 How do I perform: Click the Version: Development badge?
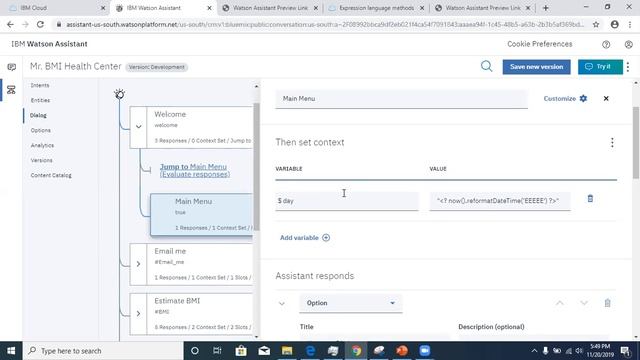click(157, 67)
